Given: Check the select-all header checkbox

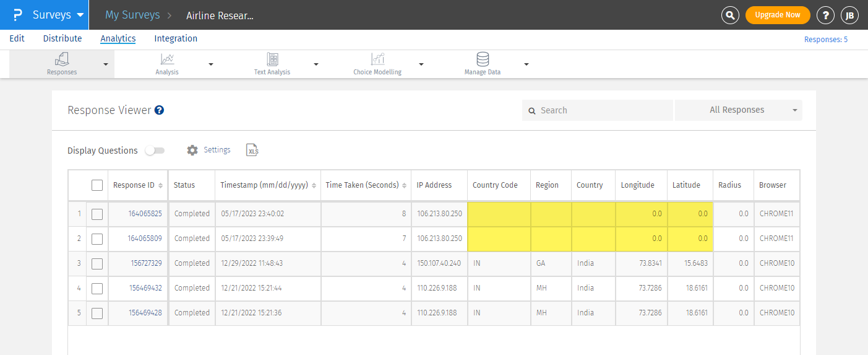Looking at the screenshot, I should tap(97, 185).
